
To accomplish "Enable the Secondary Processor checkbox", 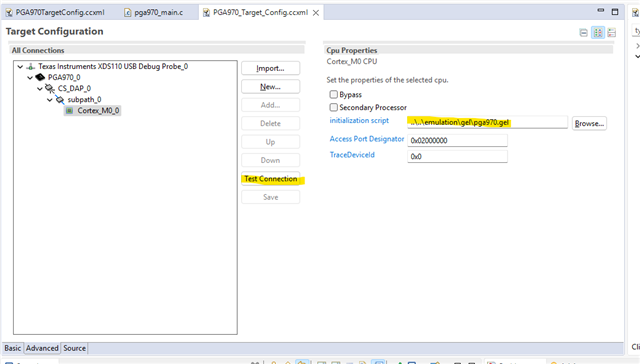I will click(x=333, y=107).
